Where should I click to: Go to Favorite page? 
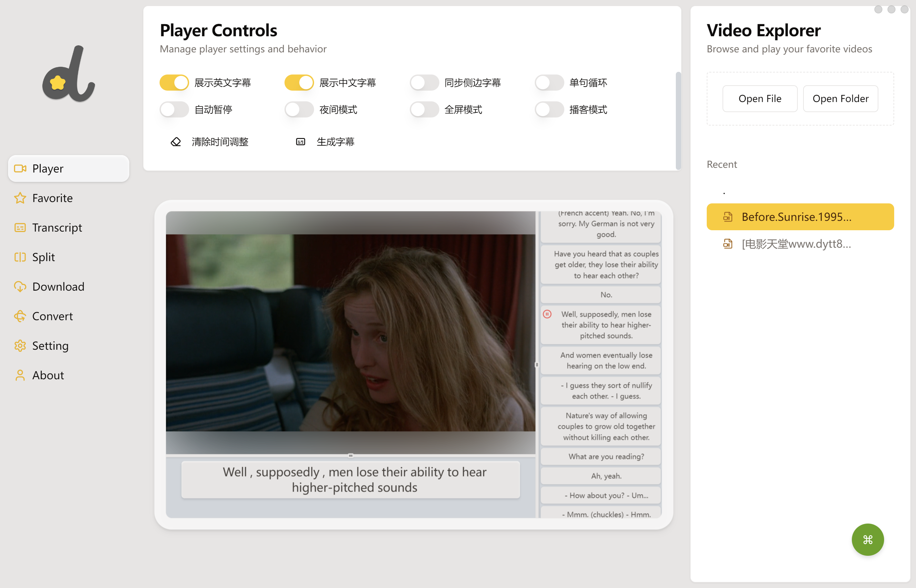[69, 198]
